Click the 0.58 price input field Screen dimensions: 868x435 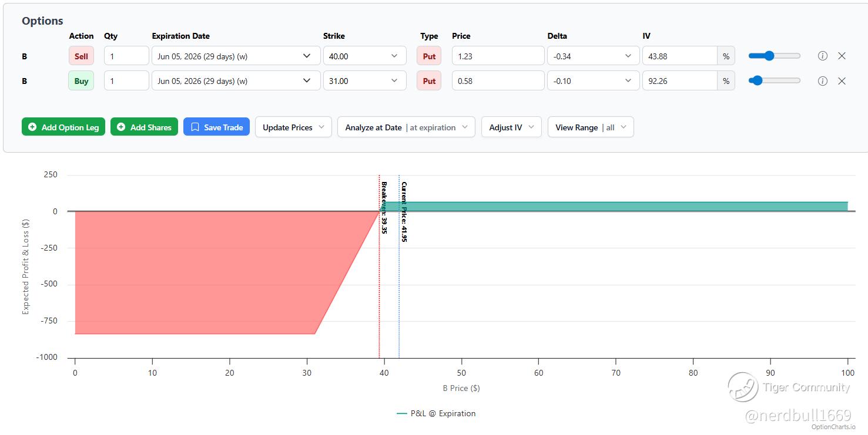[498, 81]
